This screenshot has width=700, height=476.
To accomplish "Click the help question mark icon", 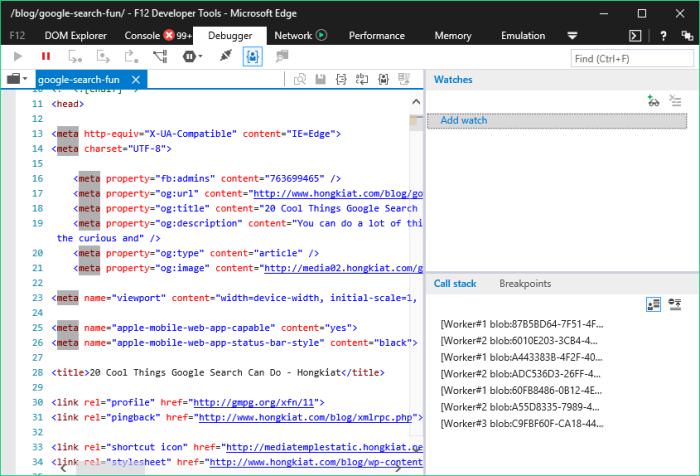I will pos(663,36).
